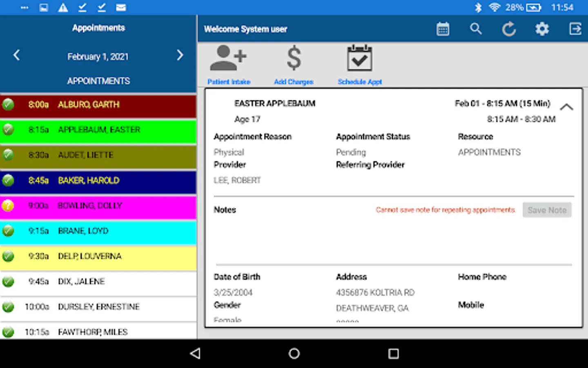
Task: Tap the Physical appointment reason value
Action: [x=229, y=153]
